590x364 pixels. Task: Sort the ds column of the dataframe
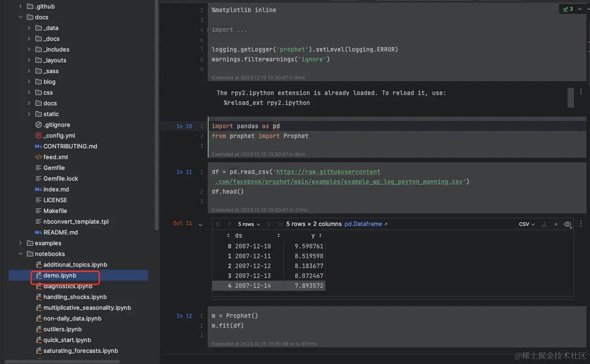pos(278,235)
